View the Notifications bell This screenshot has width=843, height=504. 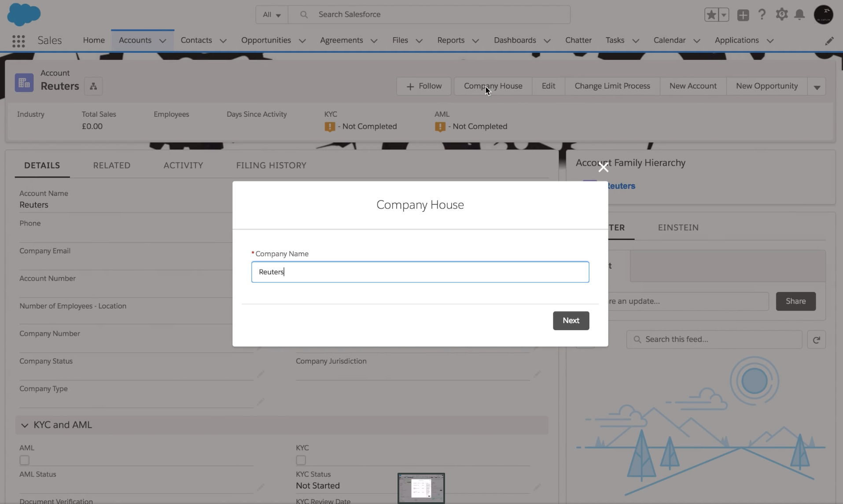[x=799, y=15]
